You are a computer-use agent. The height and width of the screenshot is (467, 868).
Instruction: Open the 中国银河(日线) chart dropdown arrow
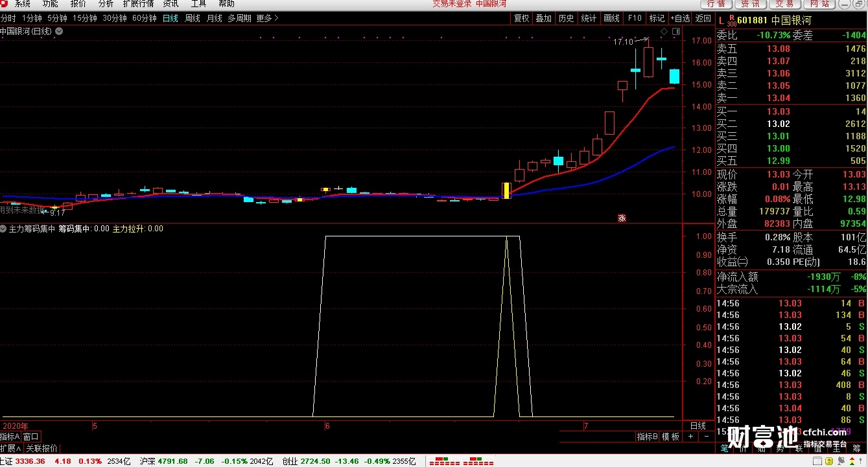coord(59,30)
